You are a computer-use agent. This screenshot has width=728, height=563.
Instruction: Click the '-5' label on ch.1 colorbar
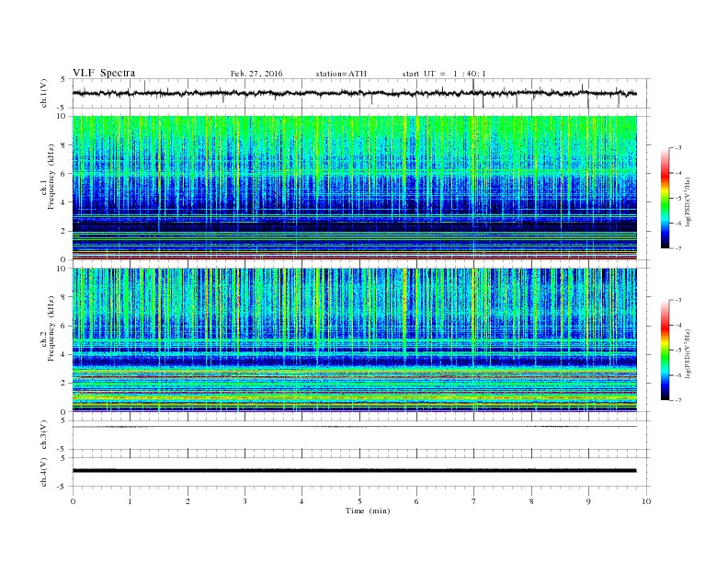pyautogui.click(x=678, y=199)
